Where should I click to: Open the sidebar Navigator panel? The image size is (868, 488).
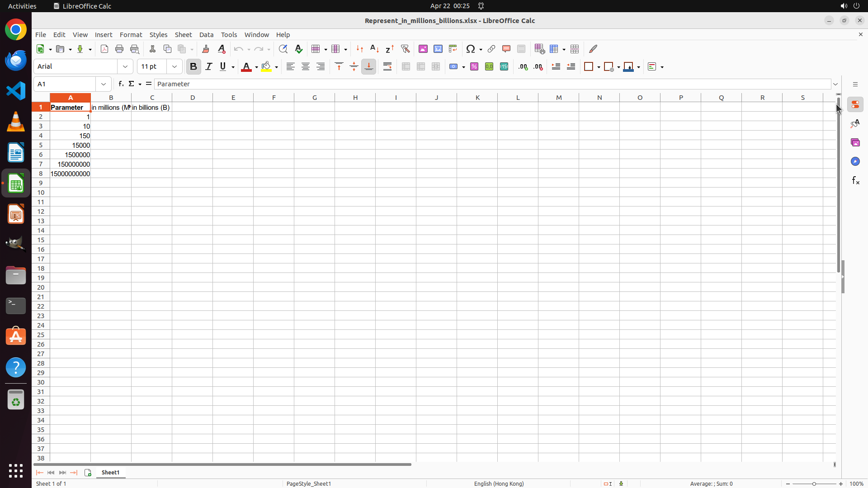pos(855,161)
